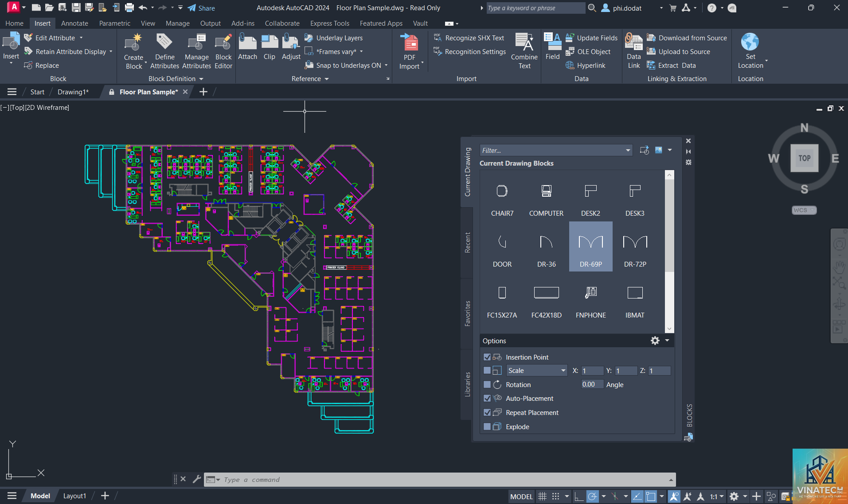This screenshot has width=848, height=504.
Task: Switch to the Home ribbon tab
Action: [14, 23]
